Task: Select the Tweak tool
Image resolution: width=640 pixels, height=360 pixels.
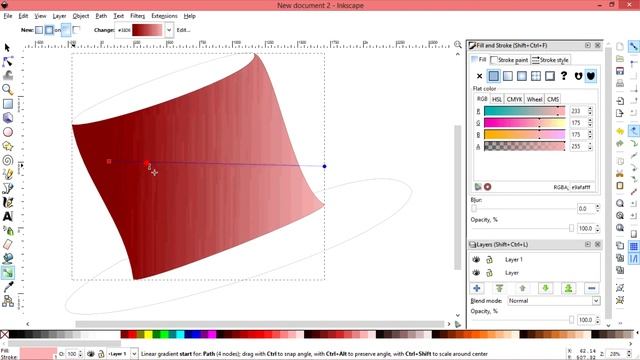Action: pos(7,76)
